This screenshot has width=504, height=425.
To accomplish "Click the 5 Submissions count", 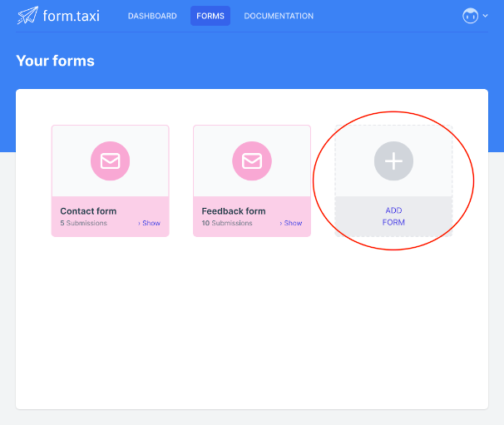I will [83, 223].
